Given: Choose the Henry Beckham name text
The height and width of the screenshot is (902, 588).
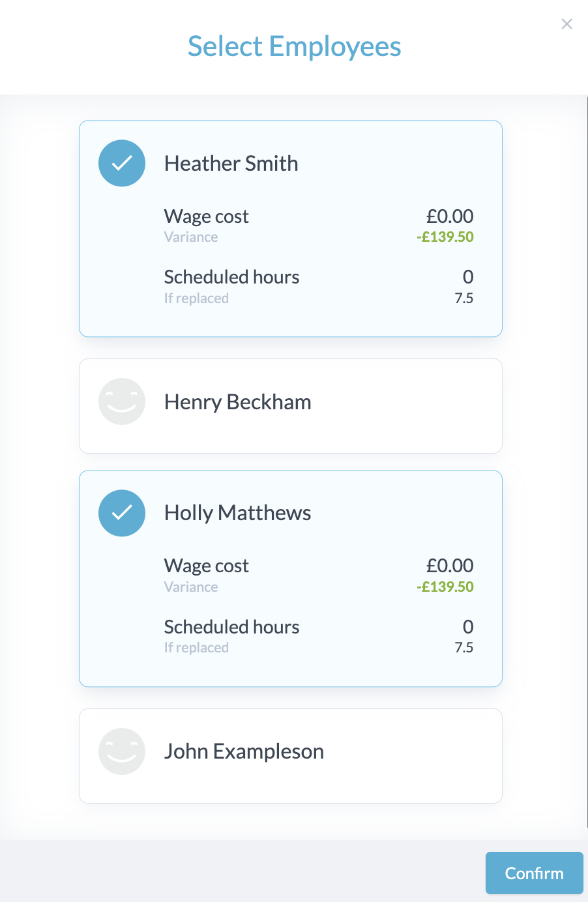Looking at the screenshot, I should pos(237,401).
